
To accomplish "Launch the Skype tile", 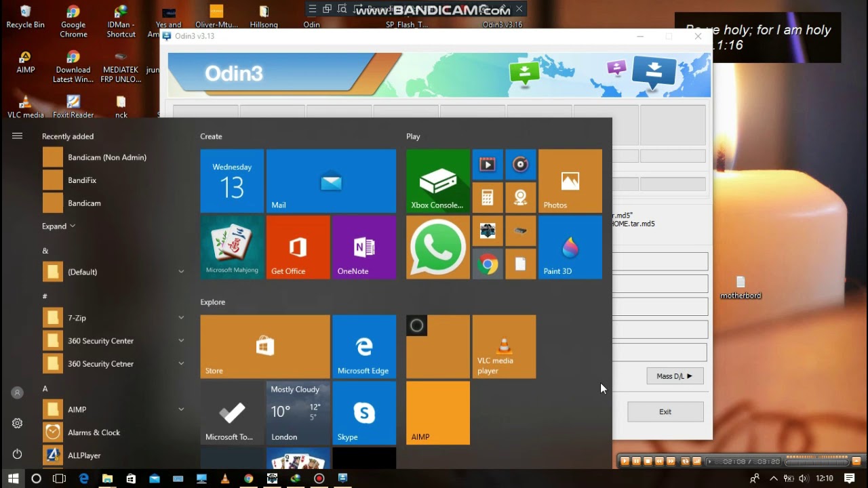I will pos(364,413).
